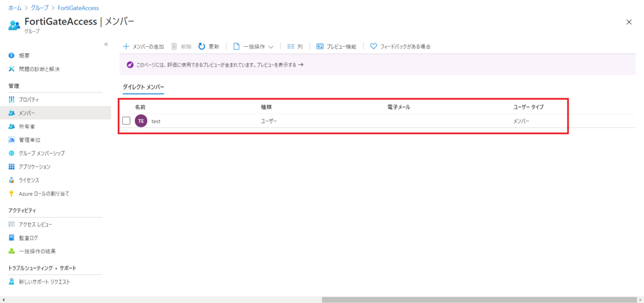
Task: Click the left scrollbar arrow
Action: coord(3,299)
